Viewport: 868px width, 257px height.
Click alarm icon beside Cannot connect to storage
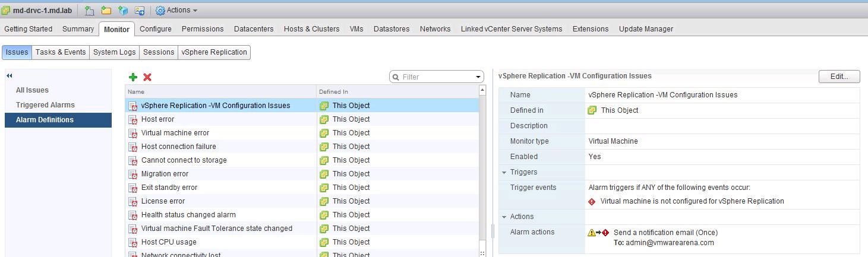pos(133,160)
